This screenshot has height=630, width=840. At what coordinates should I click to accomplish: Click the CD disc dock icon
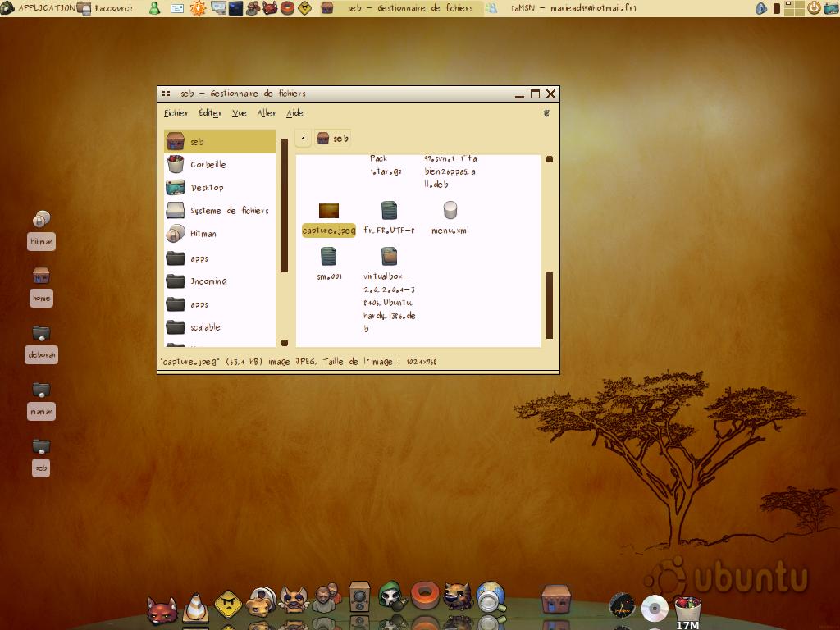(655, 608)
